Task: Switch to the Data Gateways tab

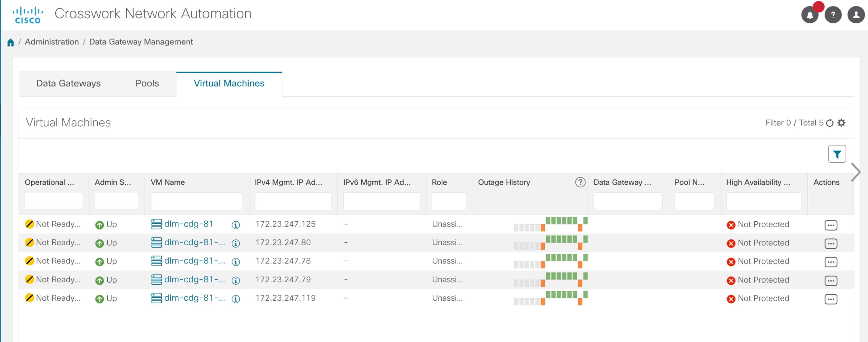Action: click(x=68, y=84)
